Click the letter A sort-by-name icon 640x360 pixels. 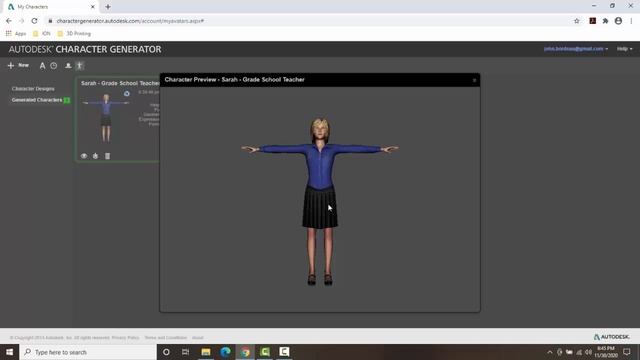coord(42,66)
